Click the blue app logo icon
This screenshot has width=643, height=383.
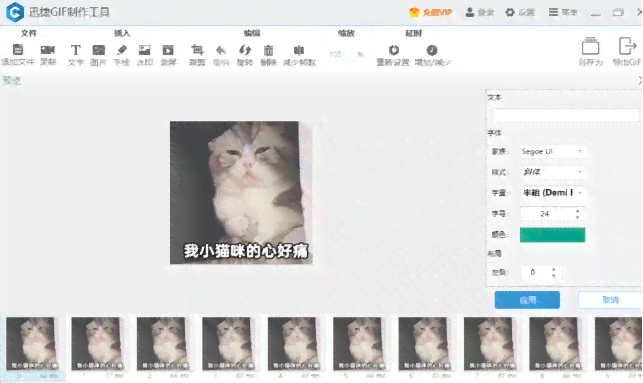point(15,12)
